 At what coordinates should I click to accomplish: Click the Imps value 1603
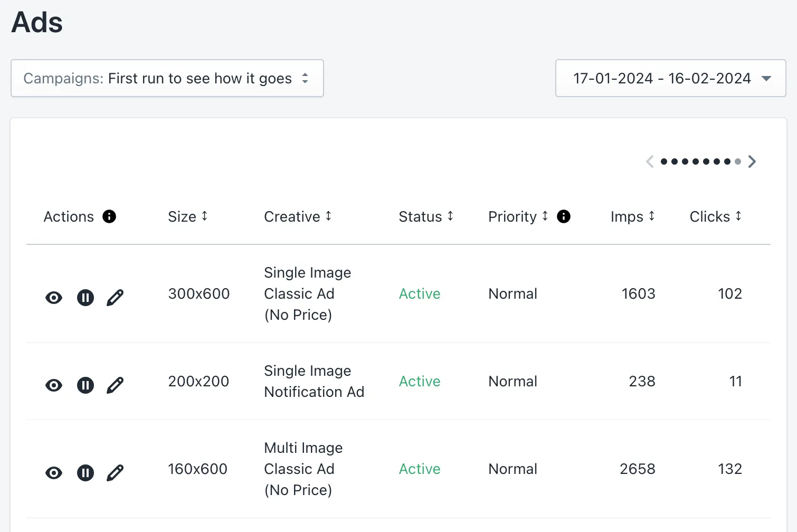[x=639, y=293]
